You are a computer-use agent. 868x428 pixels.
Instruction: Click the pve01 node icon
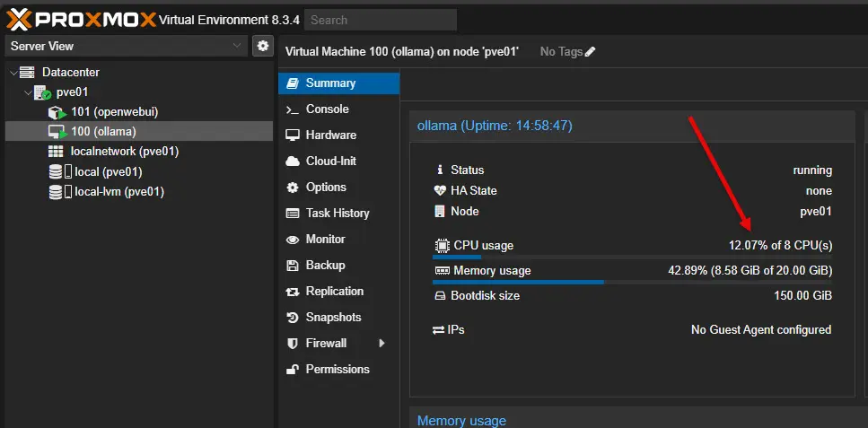point(42,92)
